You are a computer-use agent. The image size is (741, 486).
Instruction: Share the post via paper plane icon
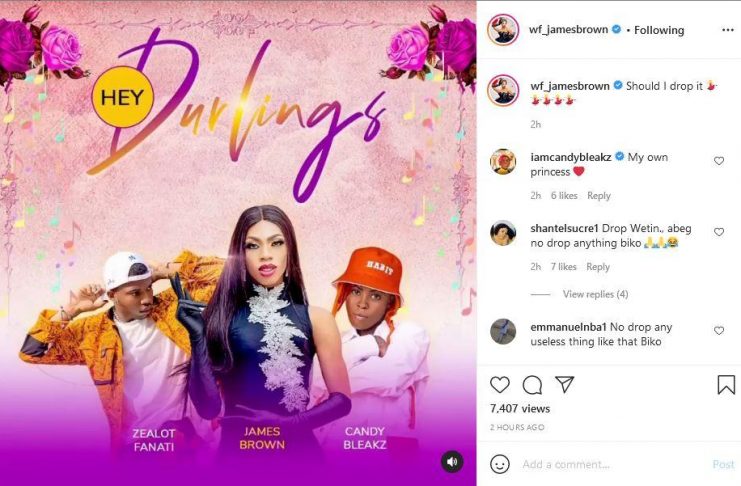click(565, 384)
